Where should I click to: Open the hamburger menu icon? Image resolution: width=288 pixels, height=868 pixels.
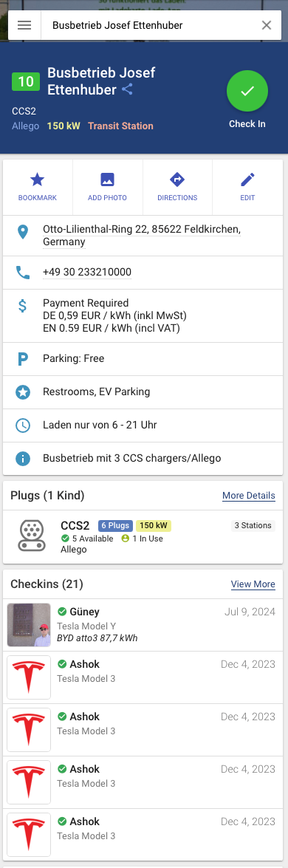[24, 25]
